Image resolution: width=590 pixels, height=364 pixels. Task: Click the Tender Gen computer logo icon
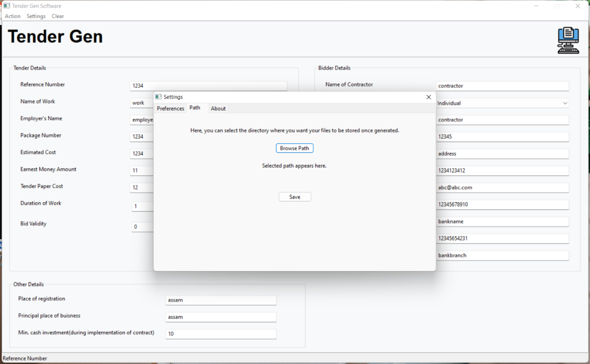[568, 40]
